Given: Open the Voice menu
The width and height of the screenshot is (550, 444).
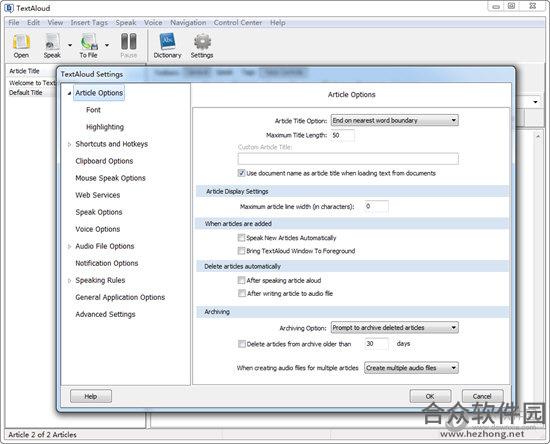Looking at the screenshot, I should click(x=153, y=22).
